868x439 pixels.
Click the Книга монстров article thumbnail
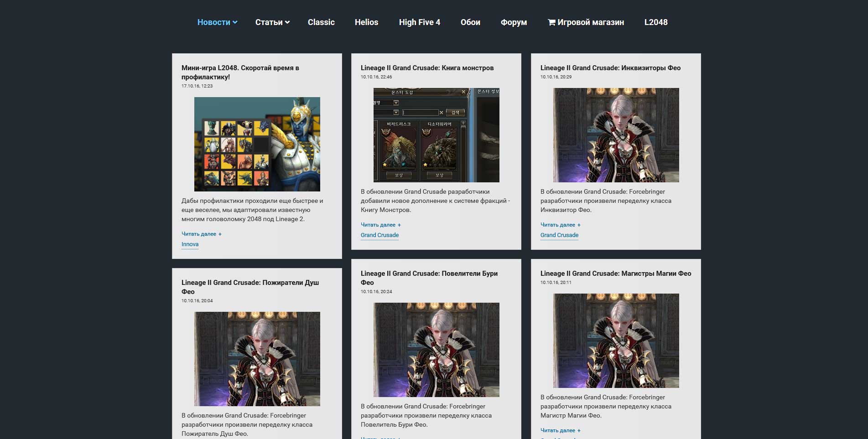pos(437,135)
